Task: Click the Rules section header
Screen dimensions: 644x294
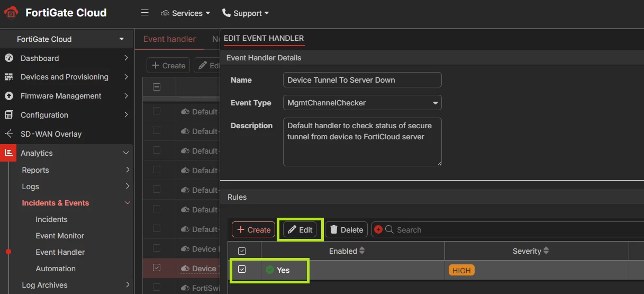Action: 237,197
